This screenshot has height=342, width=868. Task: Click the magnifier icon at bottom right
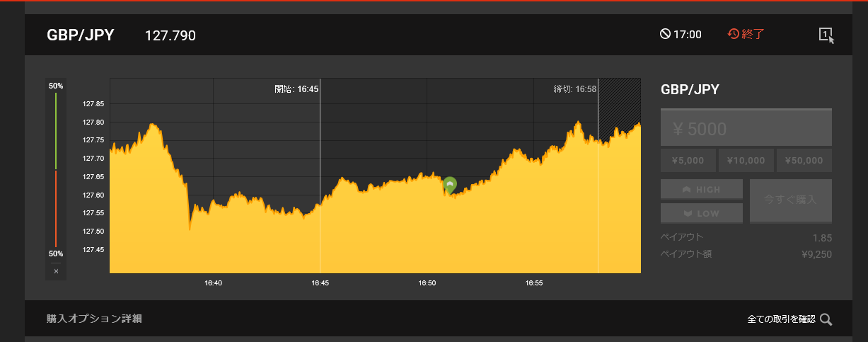pyautogui.click(x=826, y=319)
